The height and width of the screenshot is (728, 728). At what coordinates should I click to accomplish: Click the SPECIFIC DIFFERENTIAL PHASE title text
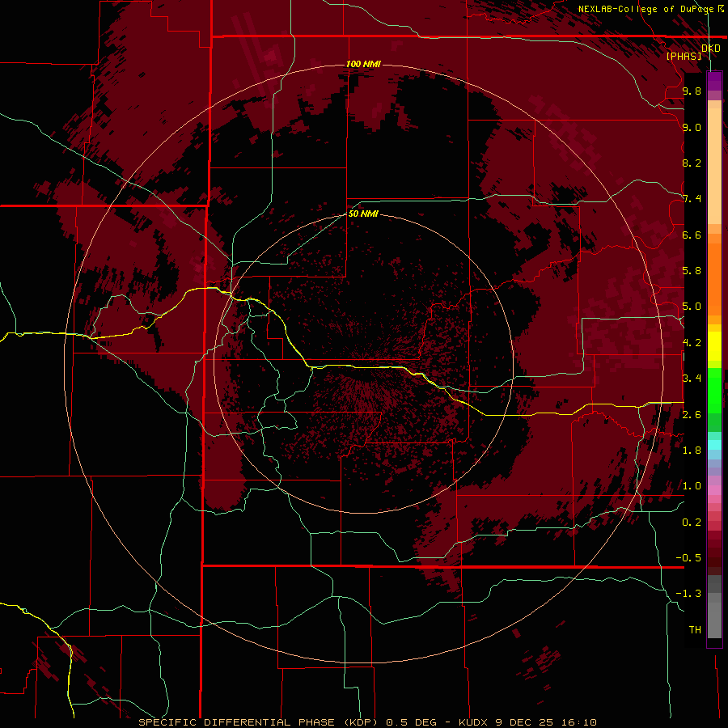pyautogui.click(x=236, y=722)
